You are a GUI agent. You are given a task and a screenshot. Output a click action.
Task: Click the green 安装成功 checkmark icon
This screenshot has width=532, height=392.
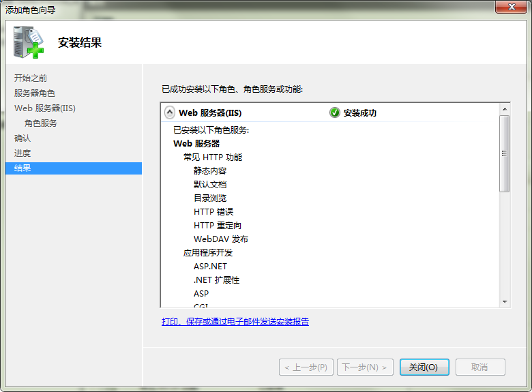coord(334,112)
